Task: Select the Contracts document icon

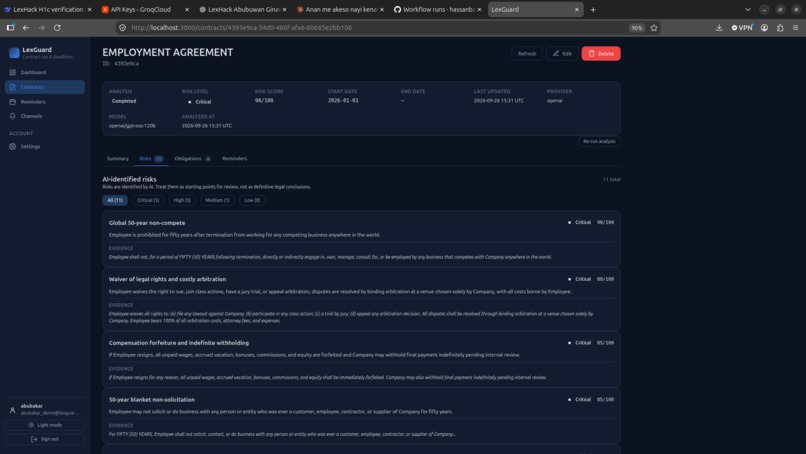Action: 12,87
